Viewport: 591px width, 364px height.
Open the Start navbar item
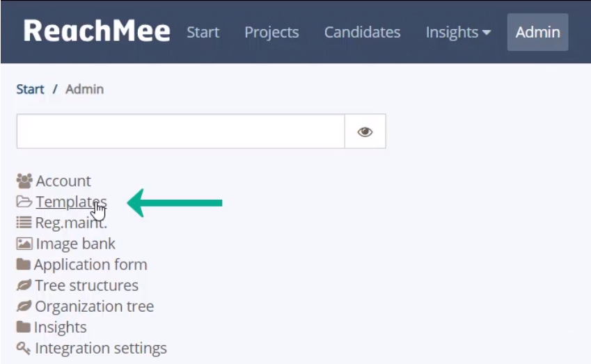203,33
